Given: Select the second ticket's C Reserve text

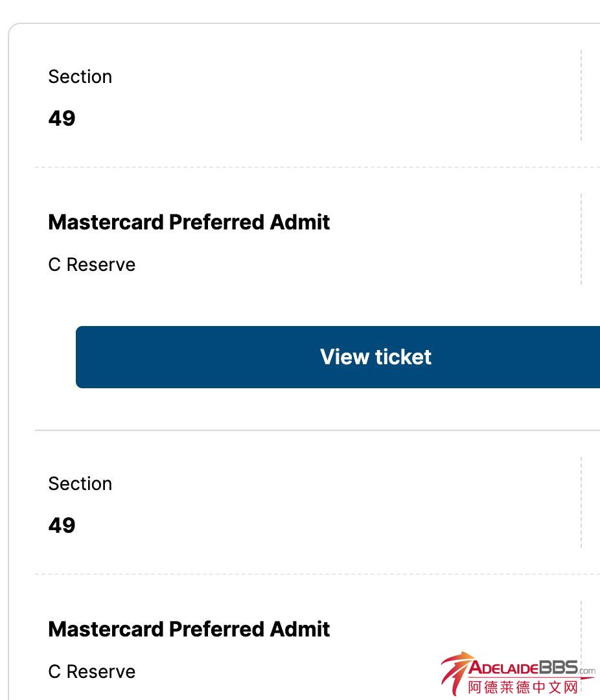Looking at the screenshot, I should 92,672.
